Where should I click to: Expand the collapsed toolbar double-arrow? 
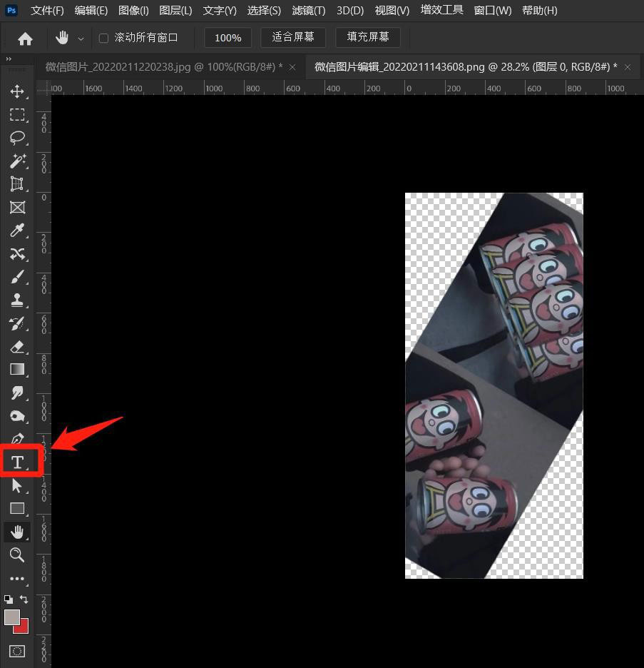point(9,59)
